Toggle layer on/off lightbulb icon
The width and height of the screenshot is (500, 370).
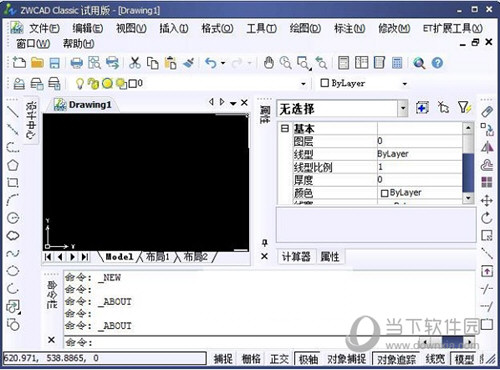click(x=79, y=83)
